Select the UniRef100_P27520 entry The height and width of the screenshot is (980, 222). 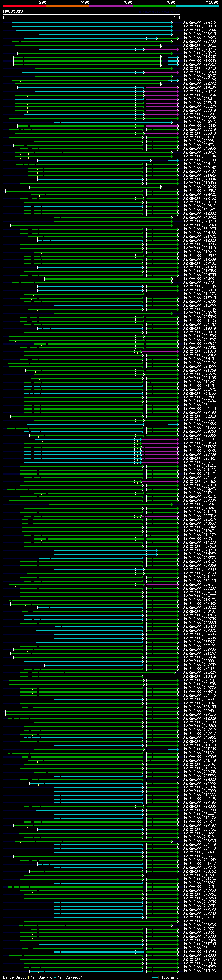pyautogui.click(x=199, y=516)
